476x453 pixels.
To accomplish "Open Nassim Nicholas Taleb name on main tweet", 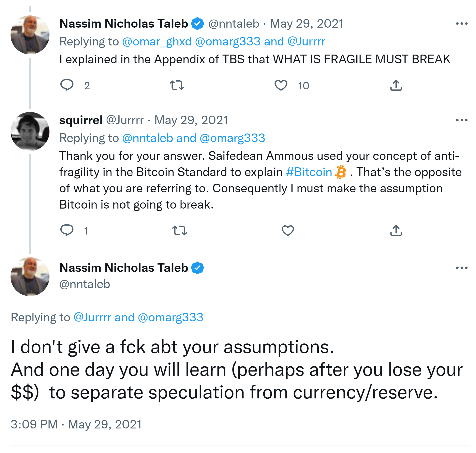I will [x=123, y=268].
